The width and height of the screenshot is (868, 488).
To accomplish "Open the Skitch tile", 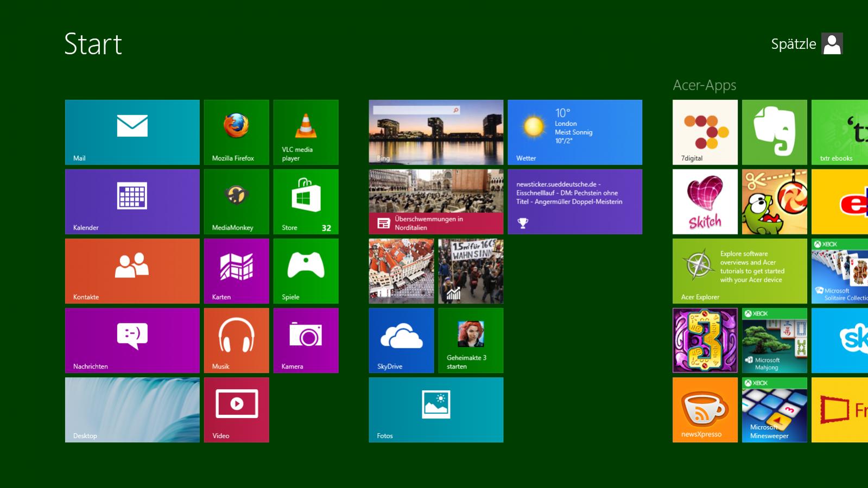I will [705, 201].
